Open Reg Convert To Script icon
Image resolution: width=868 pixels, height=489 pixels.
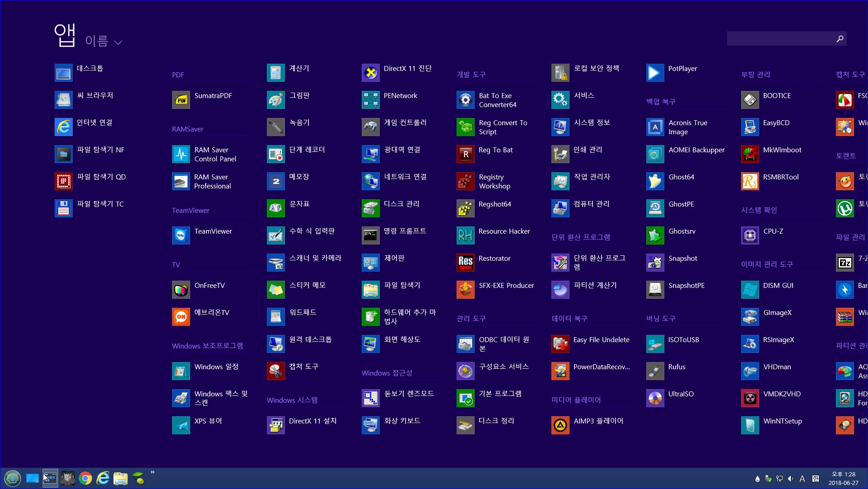tap(466, 127)
